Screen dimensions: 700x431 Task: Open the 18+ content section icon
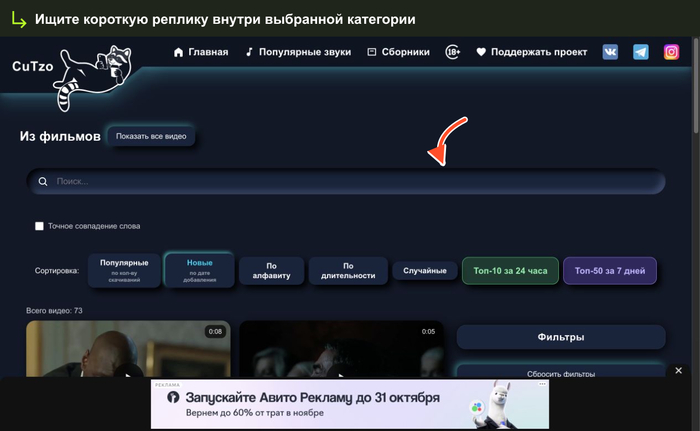click(453, 52)
